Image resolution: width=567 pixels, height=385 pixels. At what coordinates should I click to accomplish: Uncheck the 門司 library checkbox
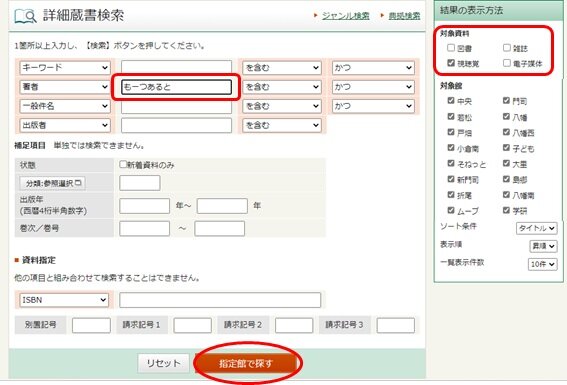(506, 100)
